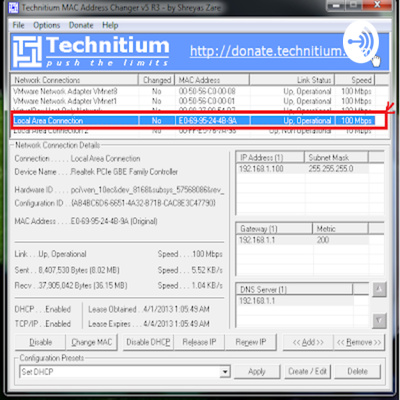Select VMware Network Adapter VMnet8 row
This screenshot has width=400, height=400.
193,91
